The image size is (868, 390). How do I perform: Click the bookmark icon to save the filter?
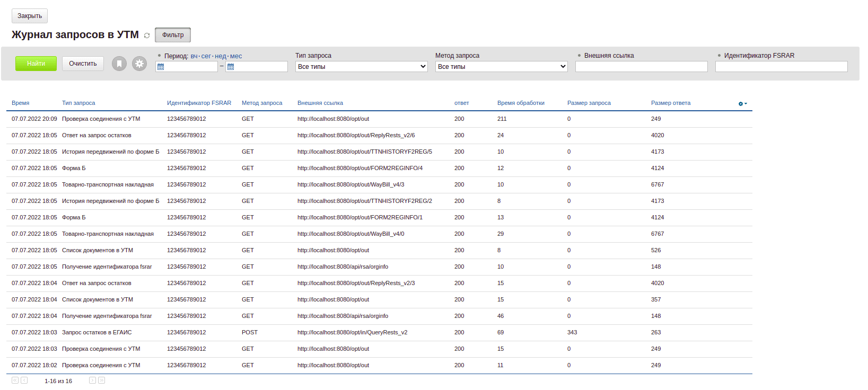(x=119, y=64)
